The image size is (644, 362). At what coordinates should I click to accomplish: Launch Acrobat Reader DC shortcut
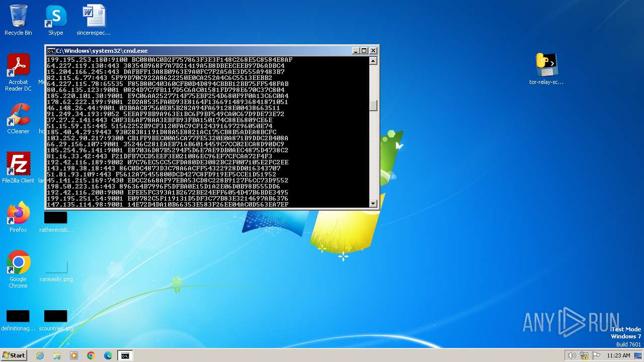click(x=18, y=72)
